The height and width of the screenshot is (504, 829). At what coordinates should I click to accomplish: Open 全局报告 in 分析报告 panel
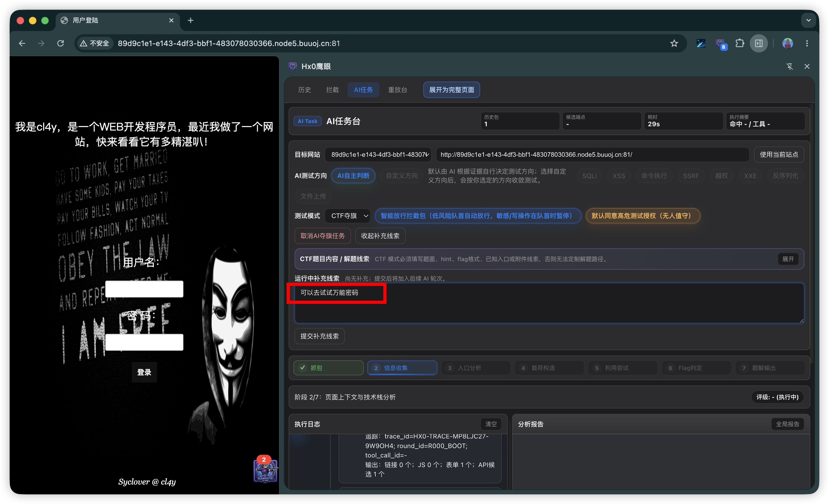click(787, 424)
